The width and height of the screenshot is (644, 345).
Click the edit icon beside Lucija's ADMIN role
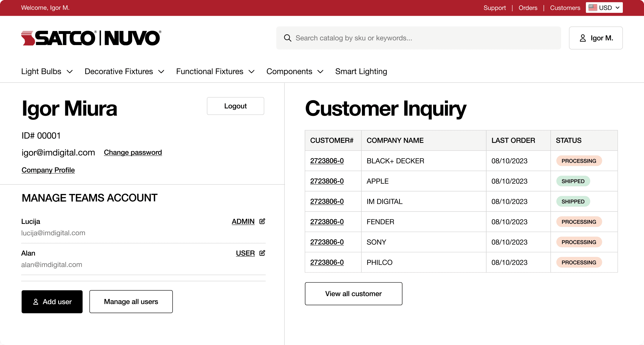point(262,221)
